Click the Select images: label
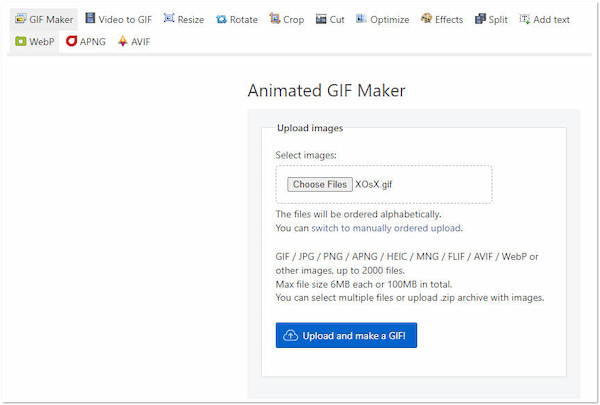This screenshot has width=600, height=405. (x=306, y=155)
